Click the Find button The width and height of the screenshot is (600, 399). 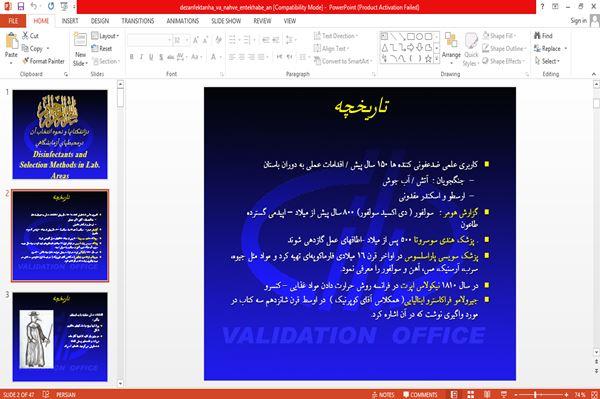(x=543, y=36)
